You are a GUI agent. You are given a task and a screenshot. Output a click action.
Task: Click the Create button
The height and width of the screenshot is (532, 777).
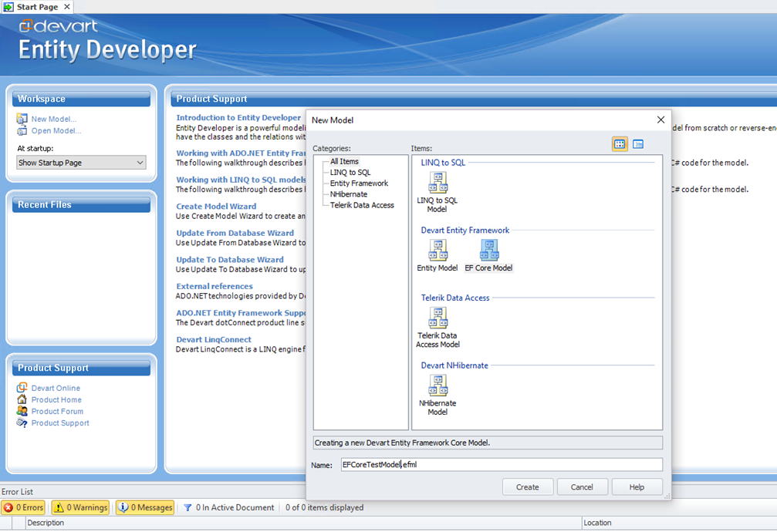click(x=527, y=487)
